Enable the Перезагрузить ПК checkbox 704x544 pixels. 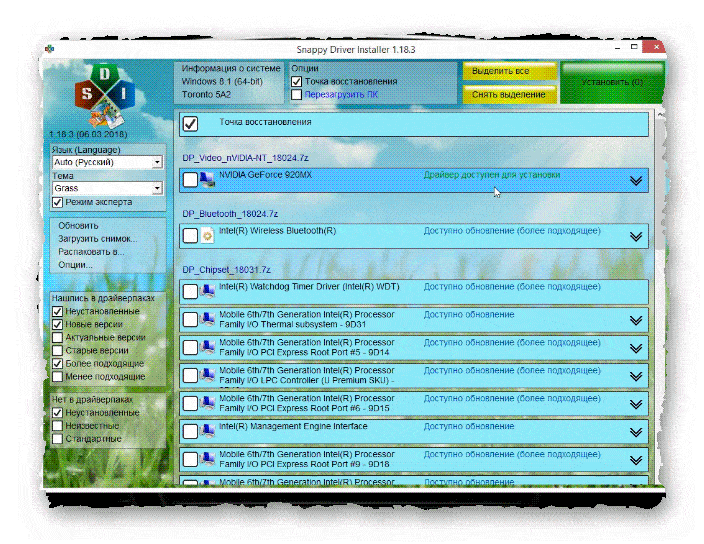click(296, 95)
